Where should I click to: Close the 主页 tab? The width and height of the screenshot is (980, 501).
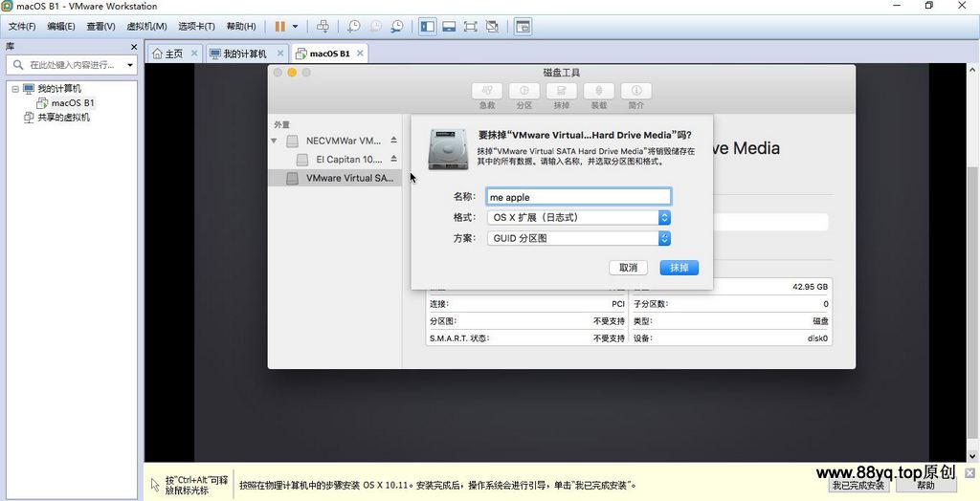pyautogui.click(x=194, y=54)
